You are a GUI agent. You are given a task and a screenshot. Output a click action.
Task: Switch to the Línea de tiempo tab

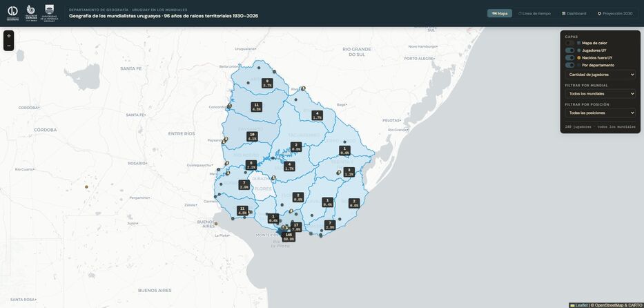[x=534, y=13]
